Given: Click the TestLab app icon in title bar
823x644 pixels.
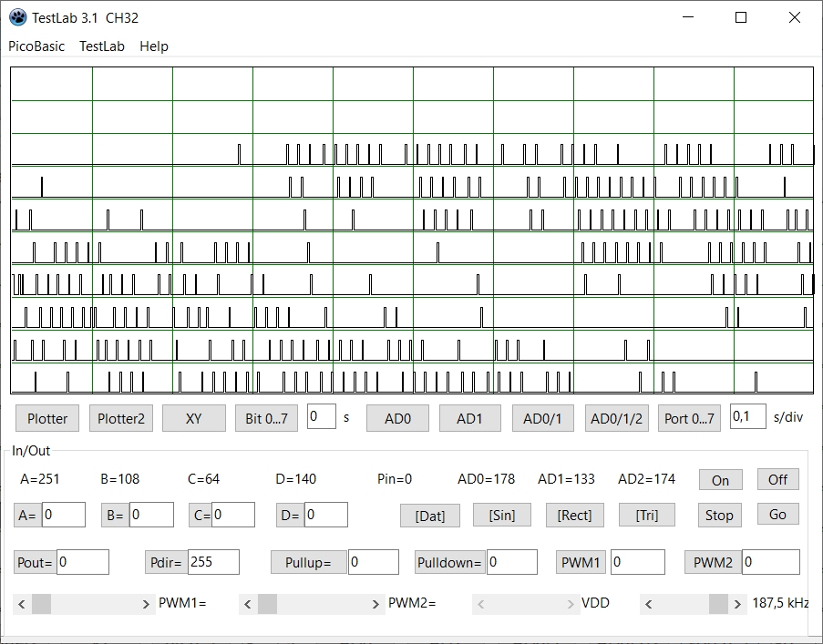Looking at the screenshot, I should point(17,17).
